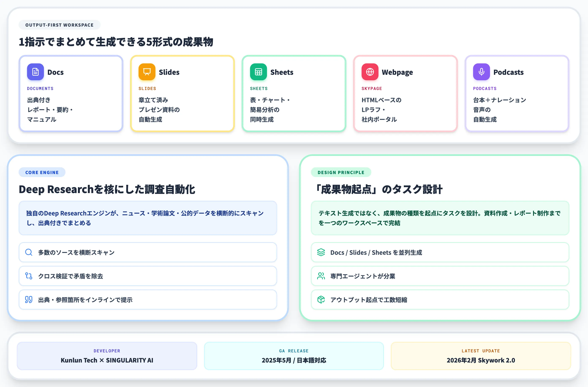This screenshot has width=588, height=387.
Task: Click the 専門エージェントが分業 row
Action: pos(440,276)
